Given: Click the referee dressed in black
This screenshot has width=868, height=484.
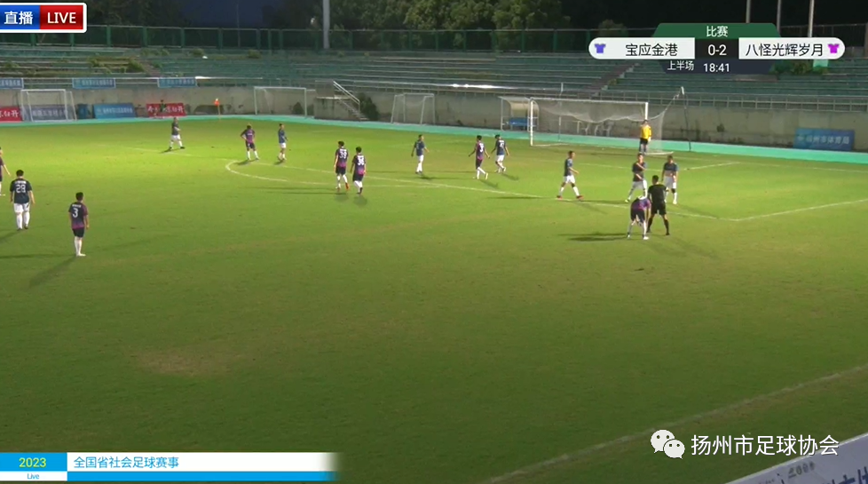Looking at the screenshot, I should click(x=658, y=205).
